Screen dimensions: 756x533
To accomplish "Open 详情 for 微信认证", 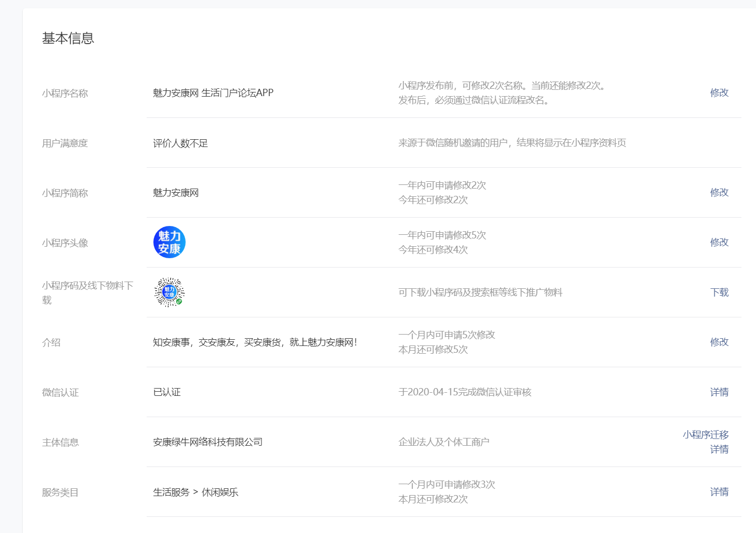I will (x=719, y=392).
